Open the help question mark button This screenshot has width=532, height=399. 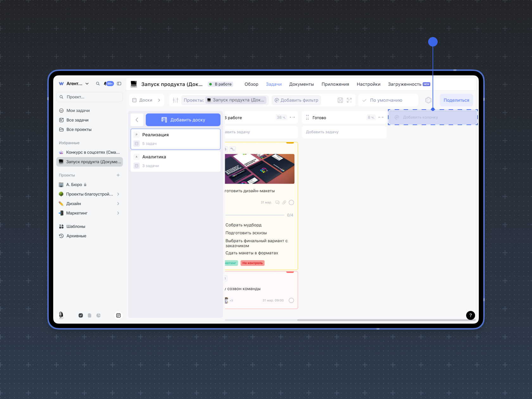[470, 315]
